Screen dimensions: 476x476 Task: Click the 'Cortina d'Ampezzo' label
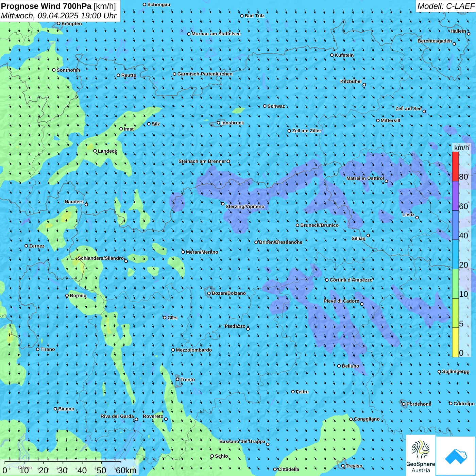[x=351, y=280]
